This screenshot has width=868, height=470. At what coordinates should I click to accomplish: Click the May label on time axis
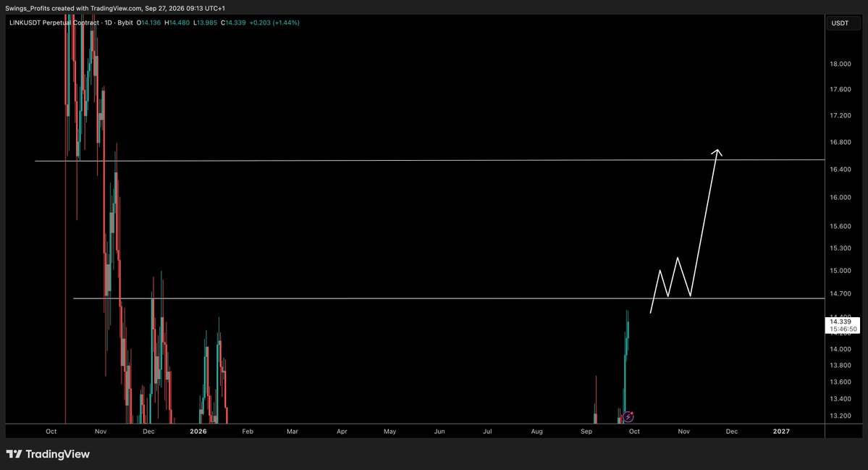(389, 431)
